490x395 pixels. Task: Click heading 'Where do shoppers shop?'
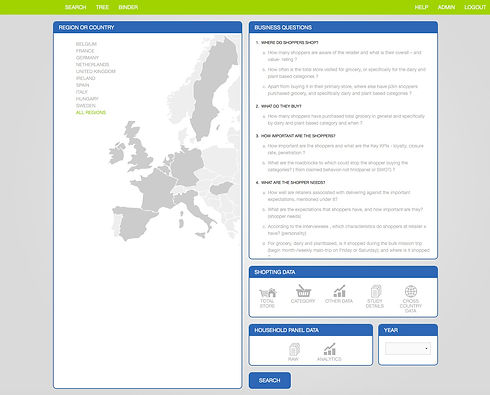click(x=289, y=43)
